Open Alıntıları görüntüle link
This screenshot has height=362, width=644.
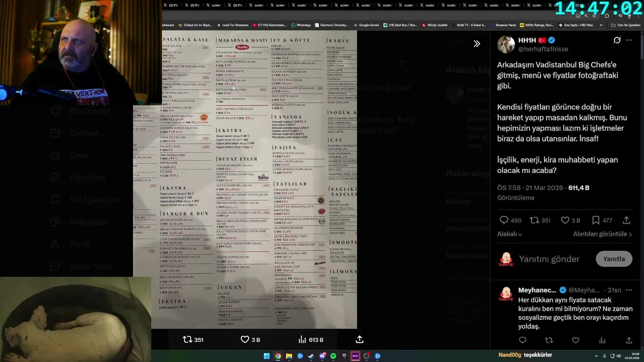point(602,234)
